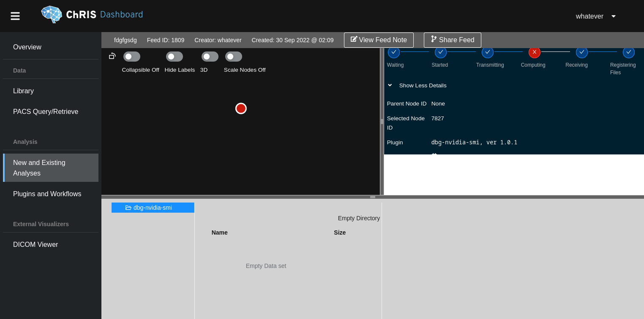Click the hamburger menu icon
This screenshot has height=319, width=644.
click(x=15, y=16)
